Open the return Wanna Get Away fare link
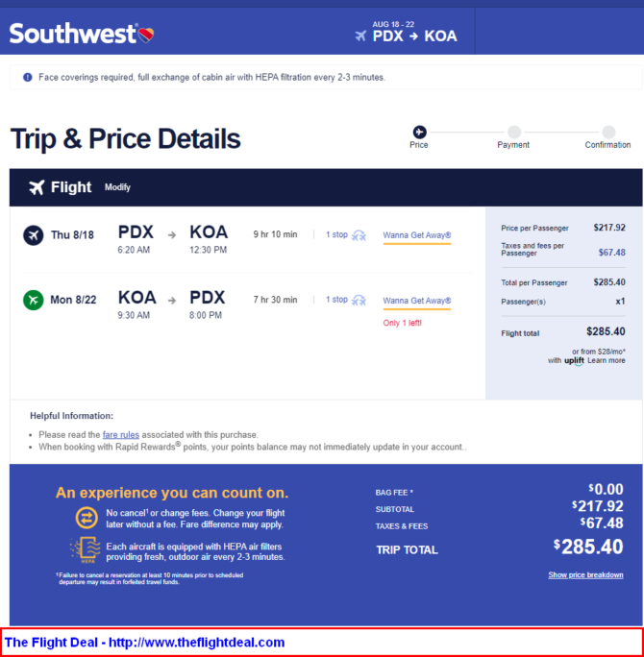Image resolution: width=644 pixels, height=657 pixels. pyautogui.click(x=417, y=301)
